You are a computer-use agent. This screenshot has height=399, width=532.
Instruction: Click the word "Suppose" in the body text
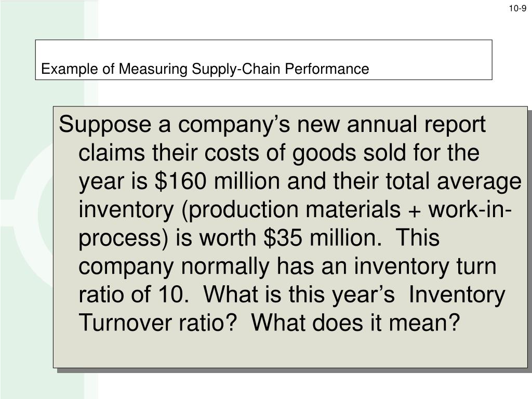pyautogui.click(x=105, y=125)
